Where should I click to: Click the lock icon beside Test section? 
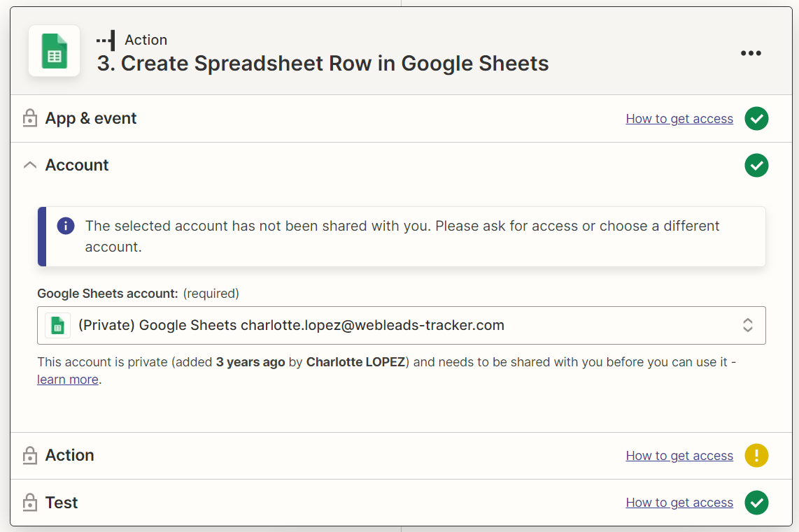[30, 503]
